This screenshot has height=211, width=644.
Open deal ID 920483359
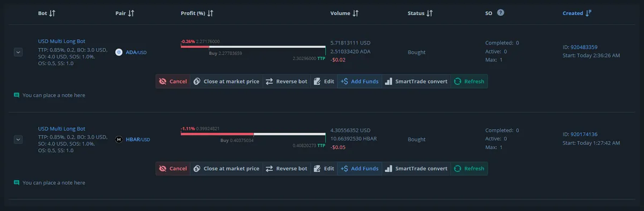(x=584, y=47)
